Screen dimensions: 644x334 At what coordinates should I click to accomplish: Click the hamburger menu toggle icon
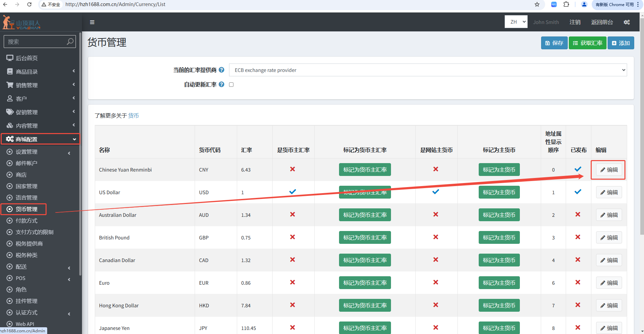pos(92,22)
